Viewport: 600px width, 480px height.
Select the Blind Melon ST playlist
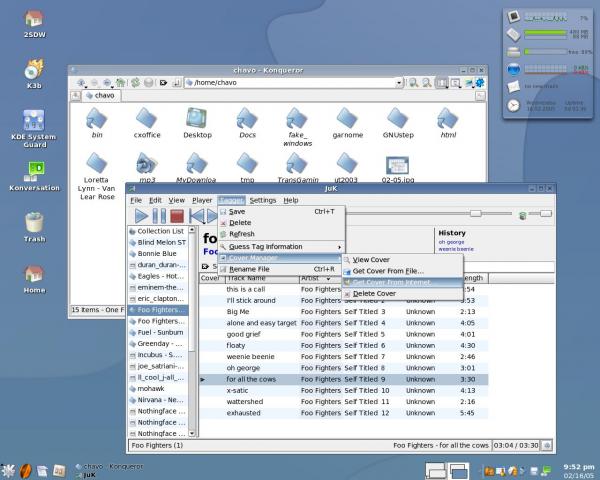[158, 242]
